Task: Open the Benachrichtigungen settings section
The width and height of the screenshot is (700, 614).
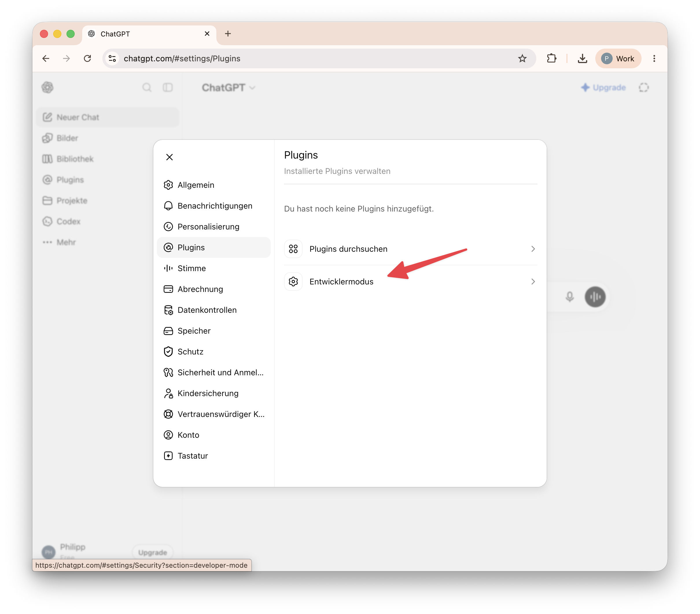Action: pos(214,206)
